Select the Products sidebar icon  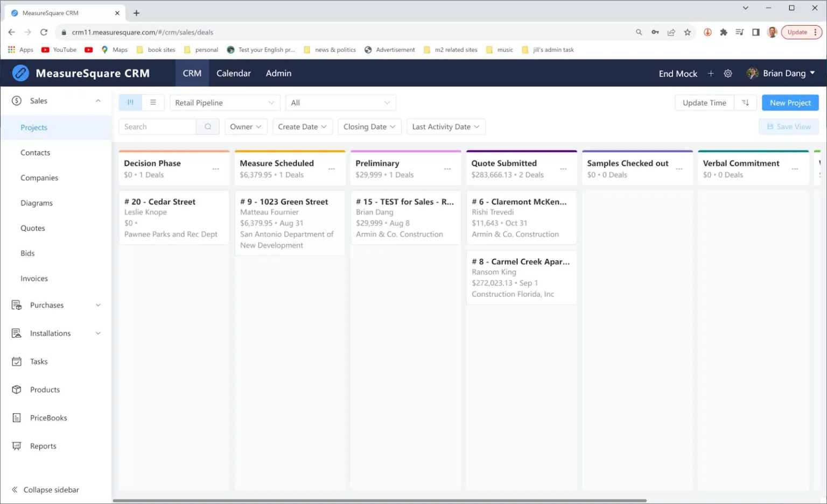(x=16, y=389)
